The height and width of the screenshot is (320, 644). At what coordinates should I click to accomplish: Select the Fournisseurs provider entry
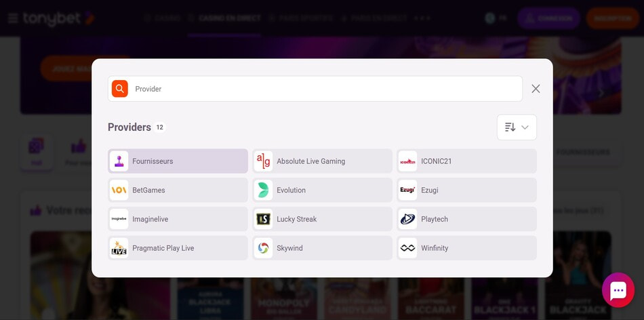point(178,161)
